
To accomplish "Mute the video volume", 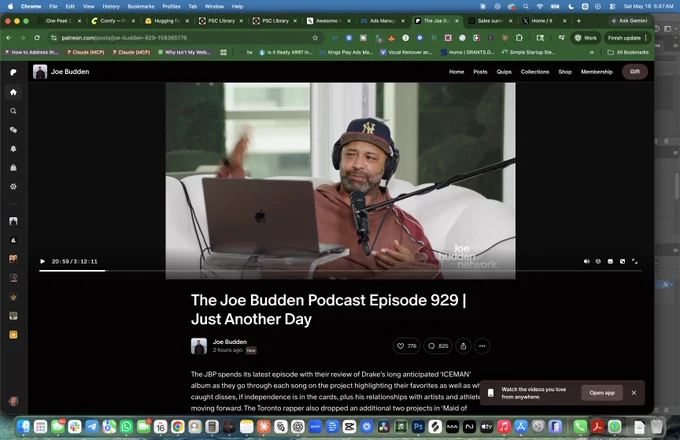I will 586,261.
